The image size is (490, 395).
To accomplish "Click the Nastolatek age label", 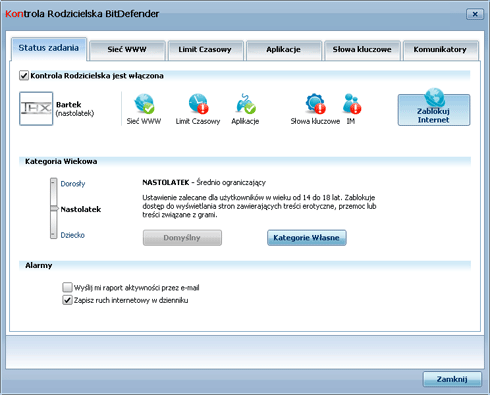I will click(81, 209).
